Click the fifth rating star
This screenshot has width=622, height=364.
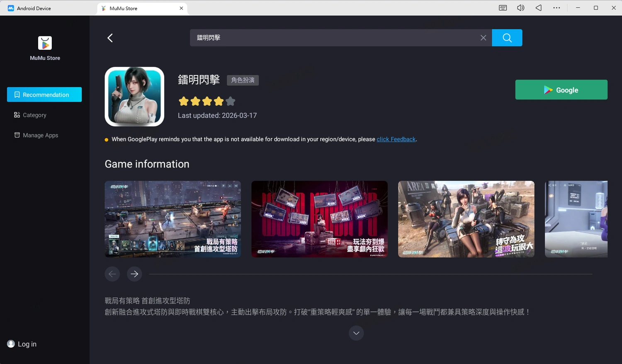(x=231, y=101)
